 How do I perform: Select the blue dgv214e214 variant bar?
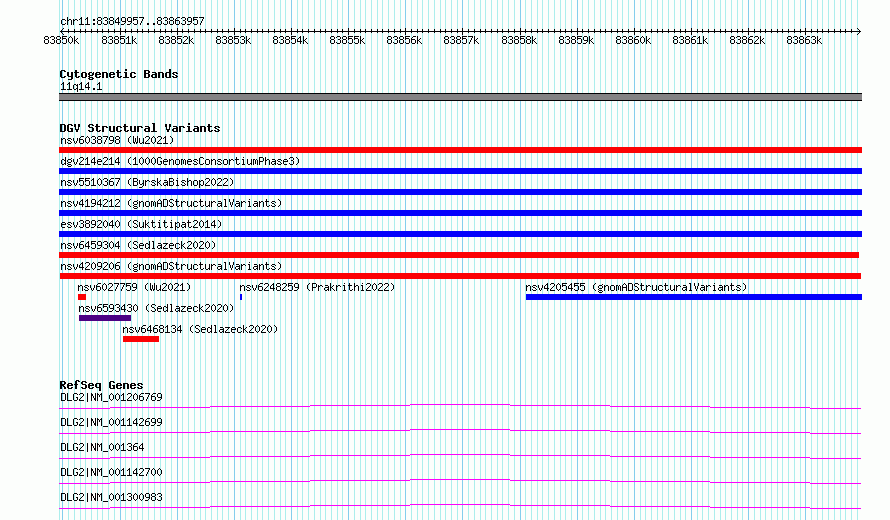[x=460, y=171]
